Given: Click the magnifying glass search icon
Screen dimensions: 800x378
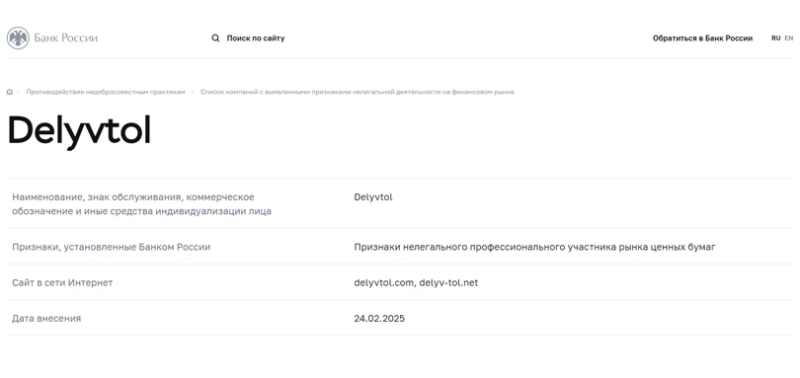Looking at the screenshot, I should [215, 38].
